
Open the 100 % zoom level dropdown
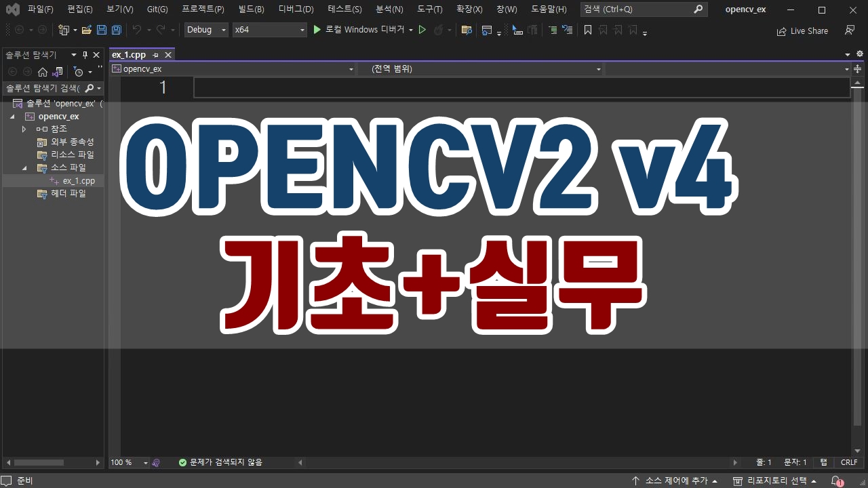coord(129,462)
